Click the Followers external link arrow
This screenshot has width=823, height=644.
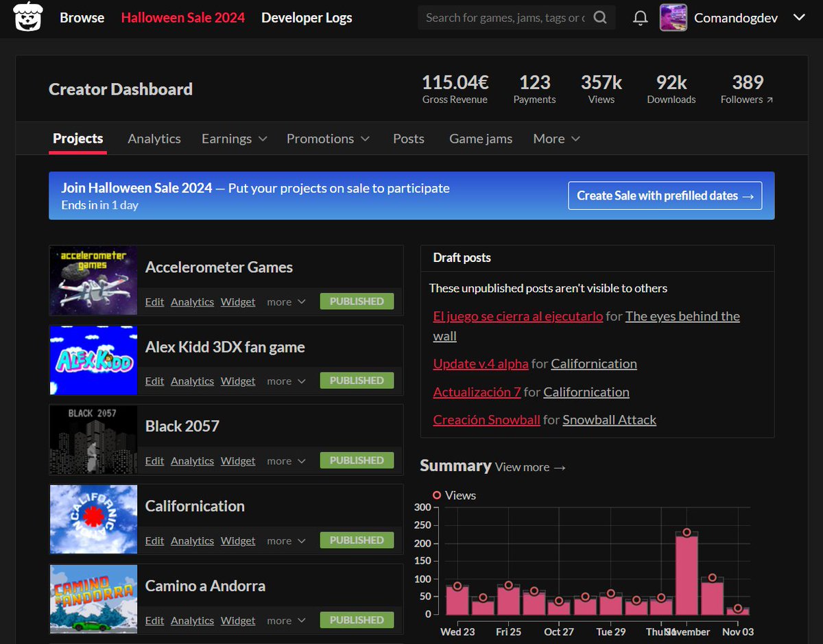coord(770,100)
